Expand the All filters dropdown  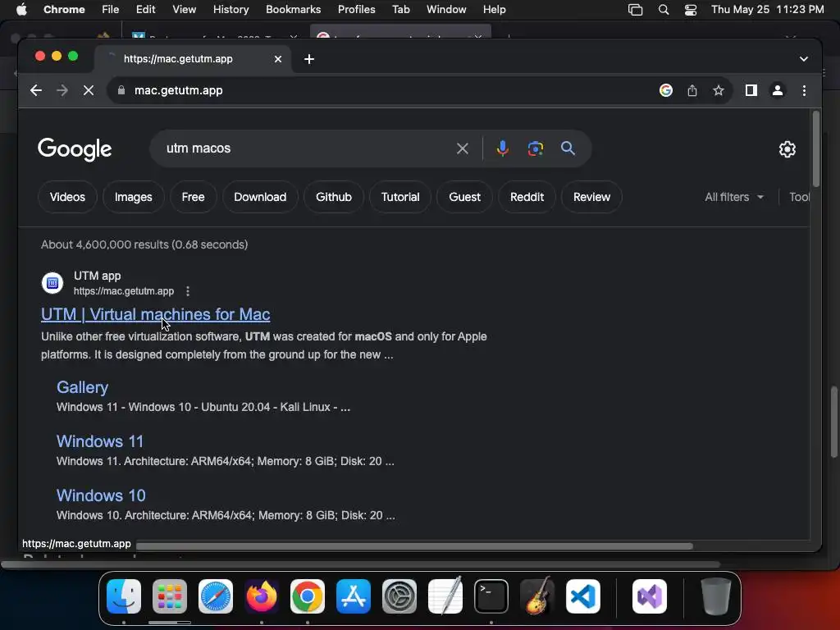tap(734, 197)
